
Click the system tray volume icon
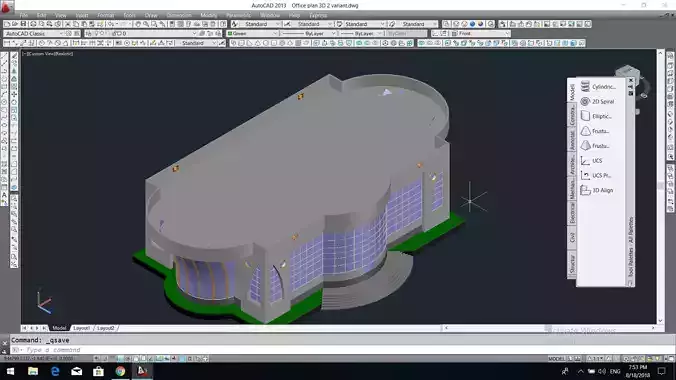point(602,371)
